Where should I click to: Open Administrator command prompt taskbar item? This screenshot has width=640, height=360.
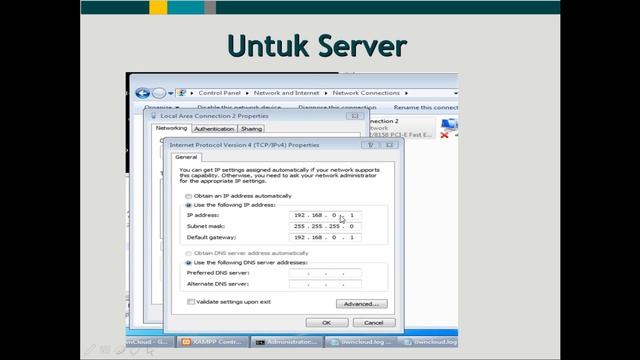[x=287, y=342]
